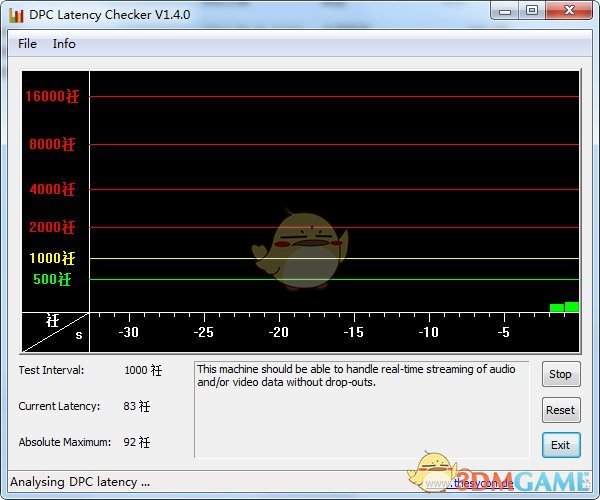Click the -25 time axis label
This screenshot has height=500, width=600.
click(203, 332)
